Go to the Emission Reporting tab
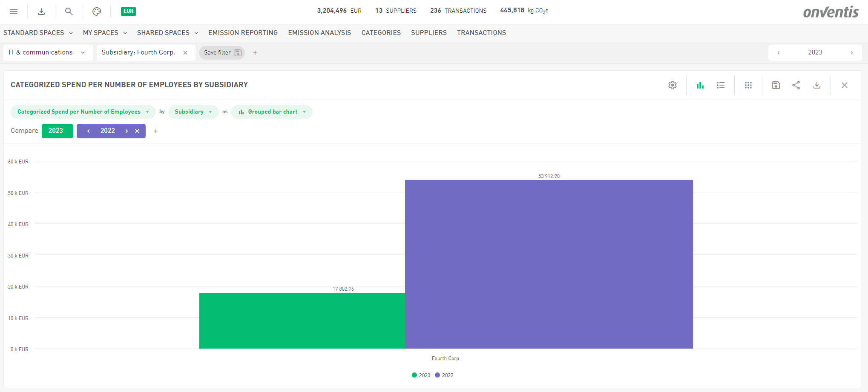 [243, 33]
